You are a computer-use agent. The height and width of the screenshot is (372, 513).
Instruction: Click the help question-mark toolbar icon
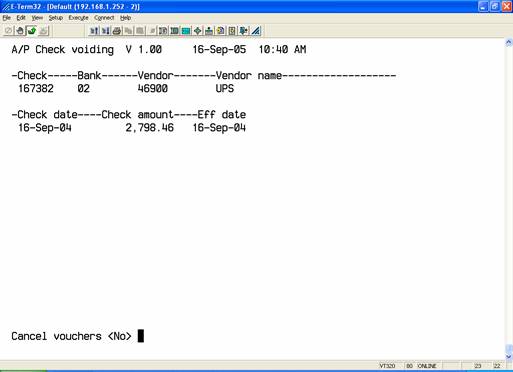[x=232, y=31]
